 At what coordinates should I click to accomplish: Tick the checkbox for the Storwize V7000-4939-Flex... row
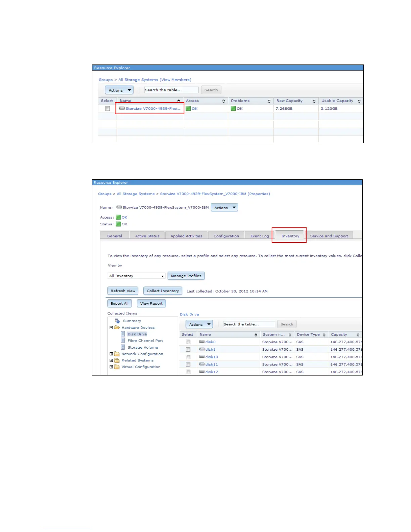(x=107, y=108)
